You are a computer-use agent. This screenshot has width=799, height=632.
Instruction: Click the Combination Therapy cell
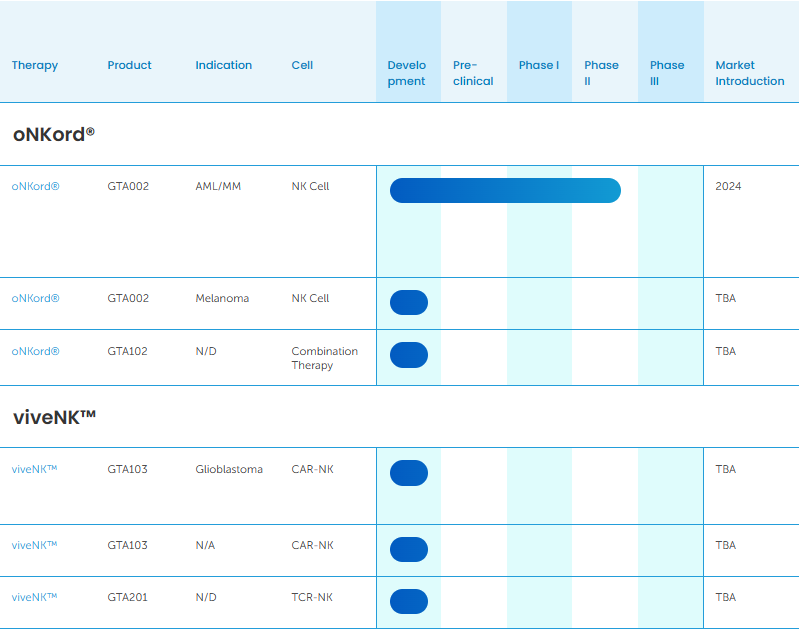[x=325, y=358]
